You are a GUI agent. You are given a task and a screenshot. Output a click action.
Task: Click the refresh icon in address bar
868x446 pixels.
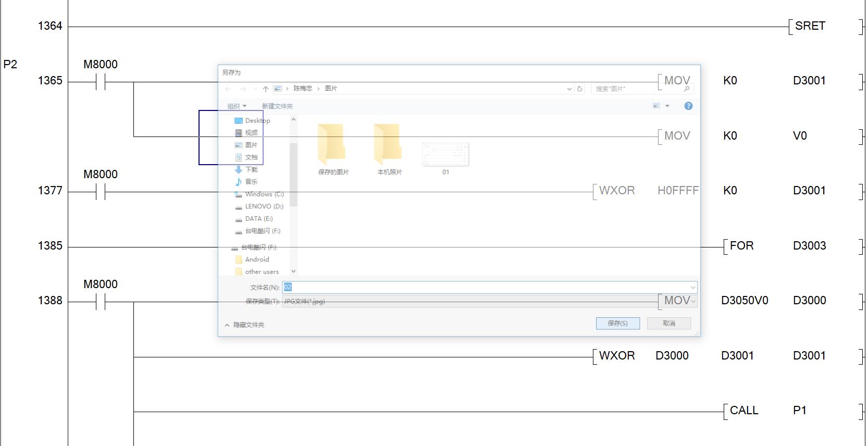tap(579, 89)
